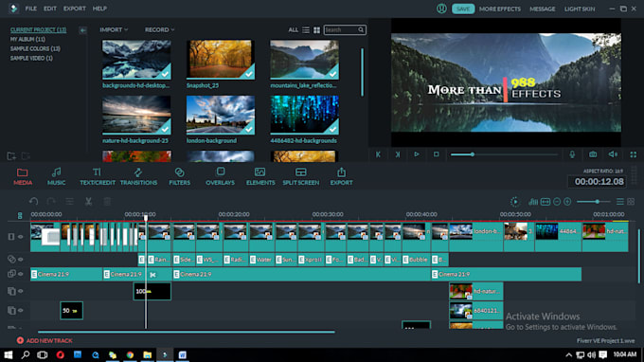Click zoom-to-fit timeline icon
644x362 pixels.
(x=546, y=202)
